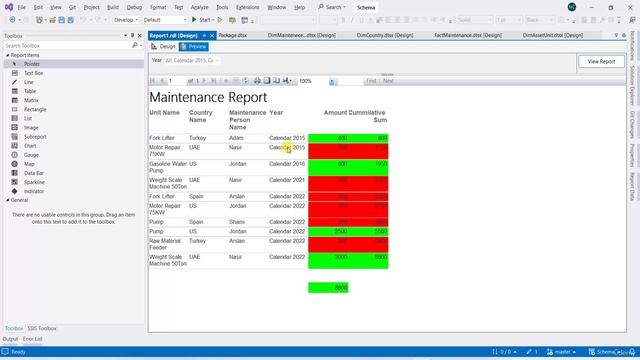640x360 pixels.
Task: Select the Subreport report item
Action: (x=73, y=137)
